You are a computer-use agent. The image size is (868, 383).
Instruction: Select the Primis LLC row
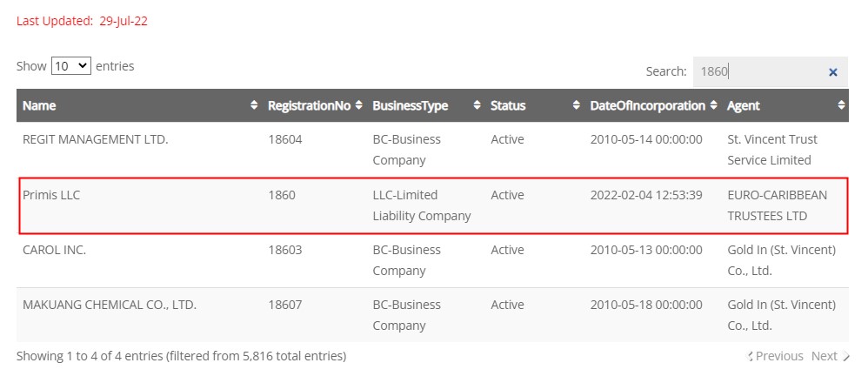click(433, 205)
